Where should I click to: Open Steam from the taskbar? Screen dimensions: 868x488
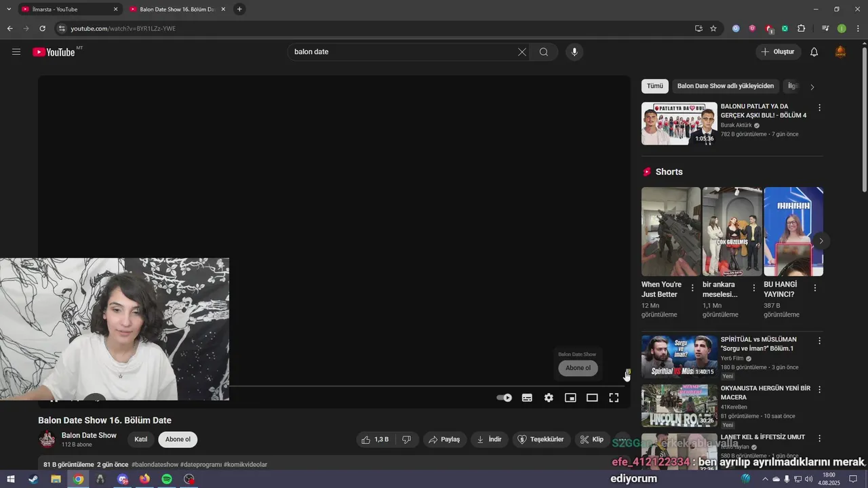point(33,479)
